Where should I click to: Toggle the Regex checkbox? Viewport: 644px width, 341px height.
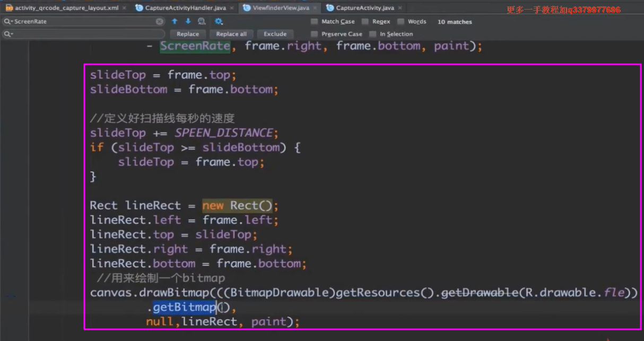pos(365,22)
